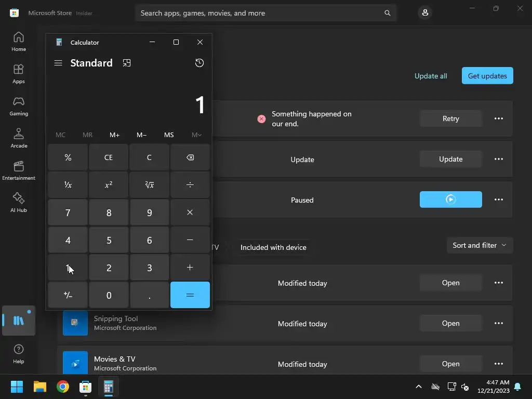Click digit 7 on the Calculator
The height and width of the screenshot is (399, 532).
coord(68,212)
